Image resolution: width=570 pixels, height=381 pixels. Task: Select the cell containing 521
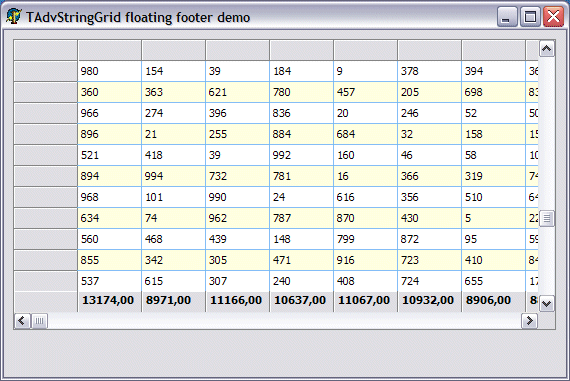[109, 156]
